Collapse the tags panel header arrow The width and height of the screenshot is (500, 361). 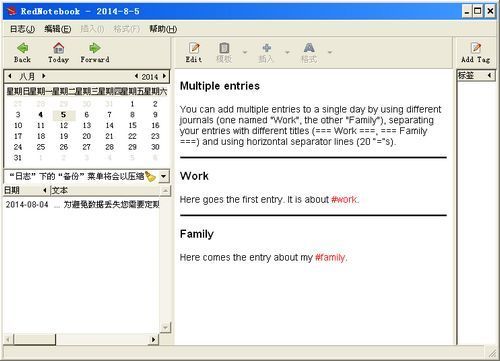[x=489, y=75]
